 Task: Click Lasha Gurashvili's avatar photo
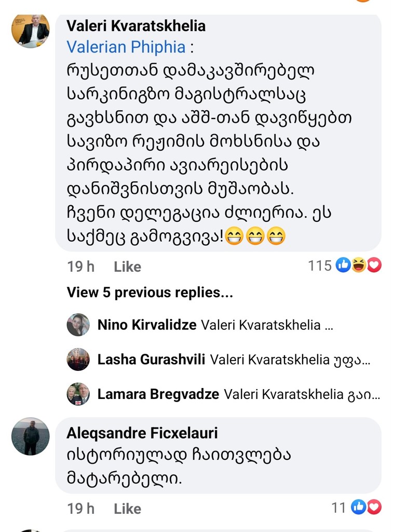coord(78,360)
